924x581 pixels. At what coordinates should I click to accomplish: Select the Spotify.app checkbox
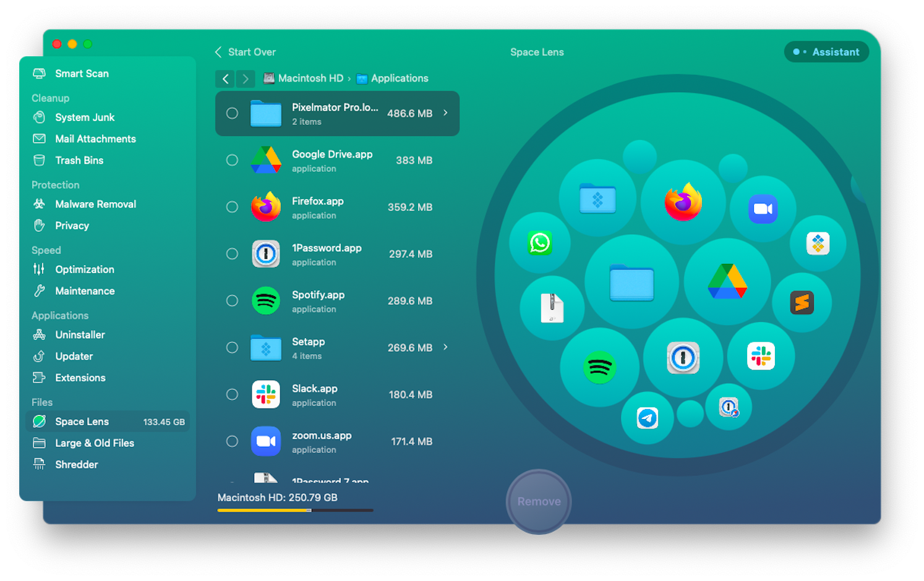pyautogui.click(x=232, y=301)
